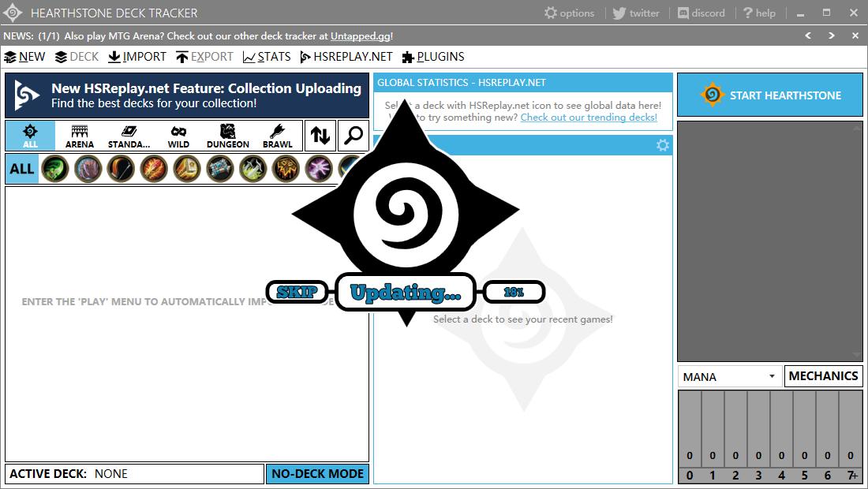
Task: Toggle NO-DECK MODE
Action: coord(317,474)
